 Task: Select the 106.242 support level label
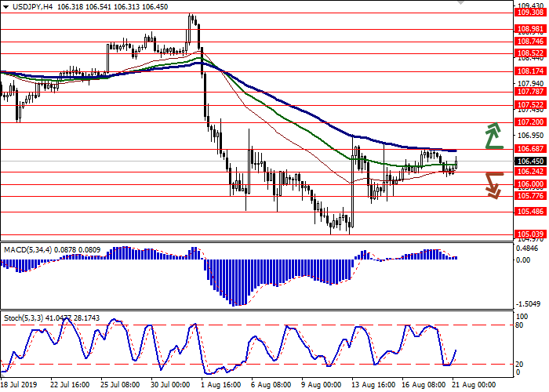530,172
